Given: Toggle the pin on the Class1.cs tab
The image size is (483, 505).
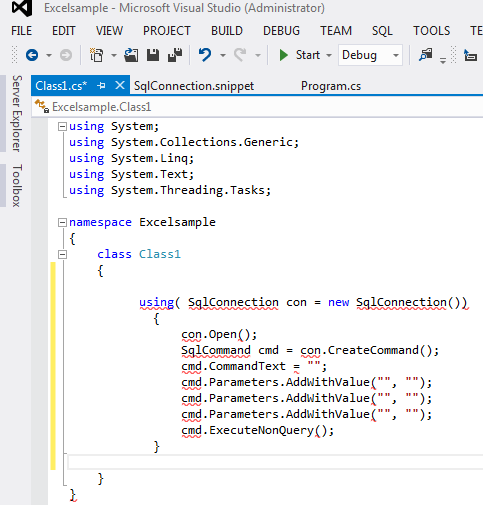Looking at the screenshot, I should point(101,86).
